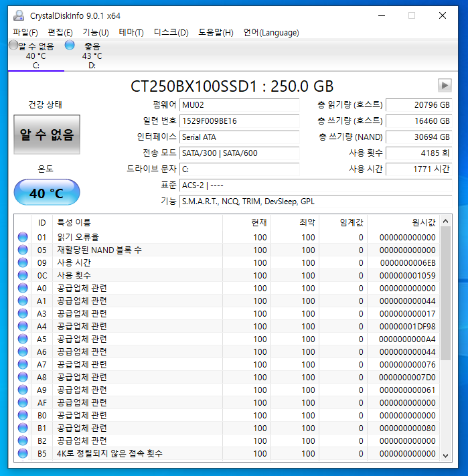468x476 pixels.
Task: Click status orb for attribute A4 row
Action: 23,326
